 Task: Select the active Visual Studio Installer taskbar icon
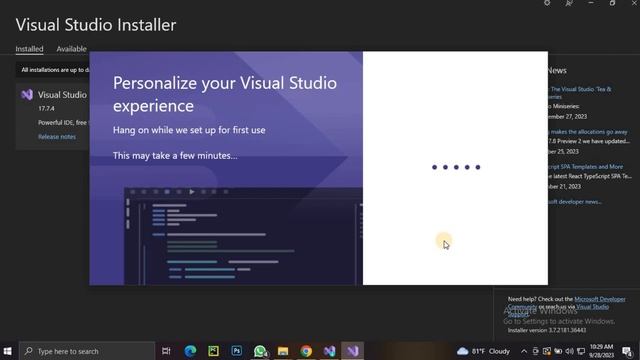(353, 351)
